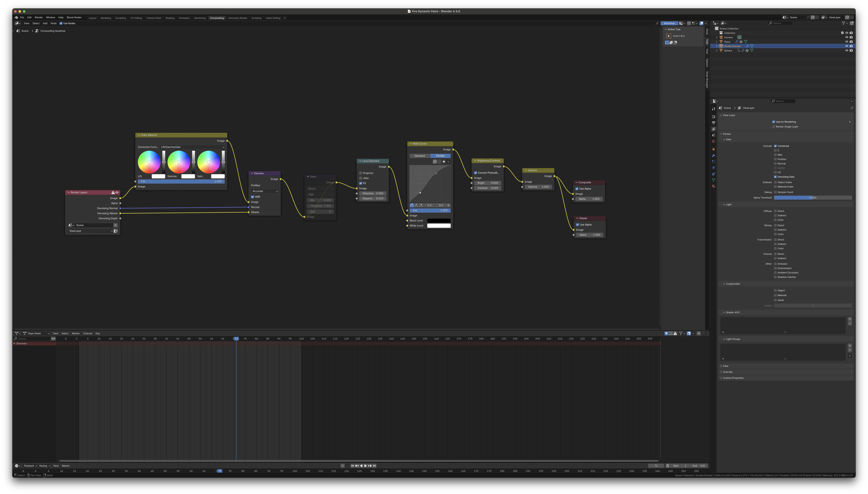Open the Tool settings properties tab
This screenshot has height=494, width=868.
[713, 109]
